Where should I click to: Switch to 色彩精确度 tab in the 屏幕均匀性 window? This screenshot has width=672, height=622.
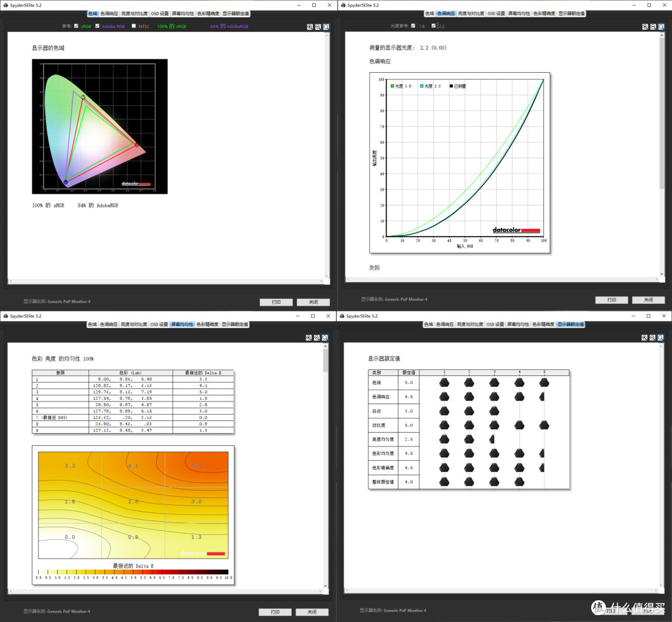point(207,324)
